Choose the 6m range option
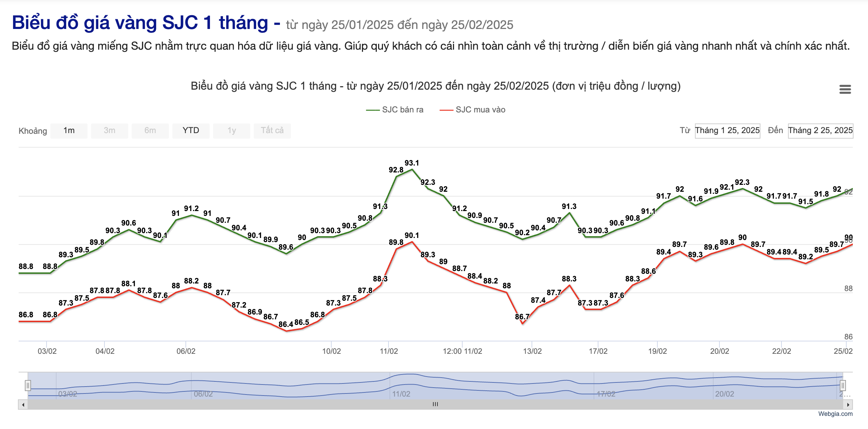 [x=150, y=131]
